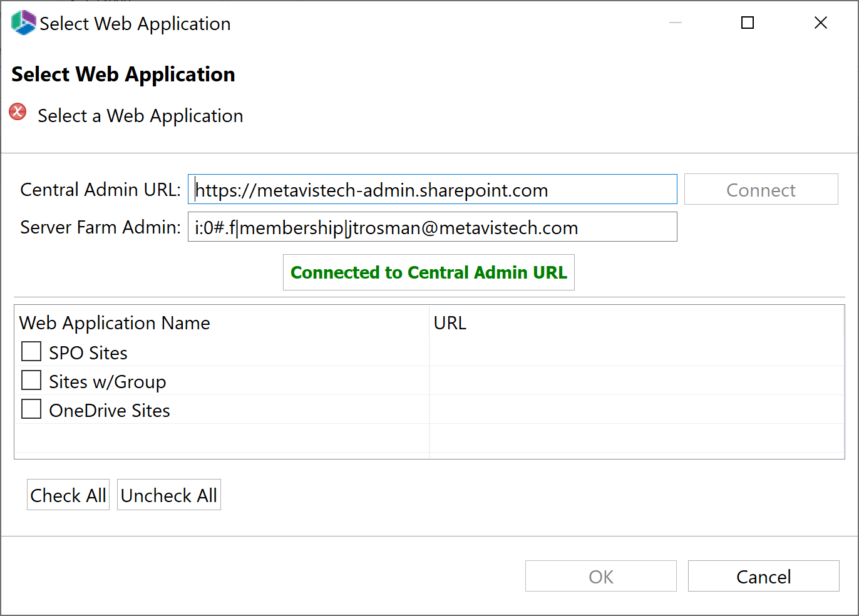
Task: Click the Connect button
Action: (x=761, y=190)
